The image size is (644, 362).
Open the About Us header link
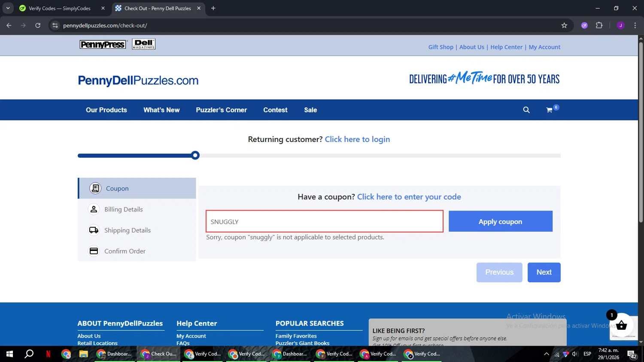(x=471, y=47)
